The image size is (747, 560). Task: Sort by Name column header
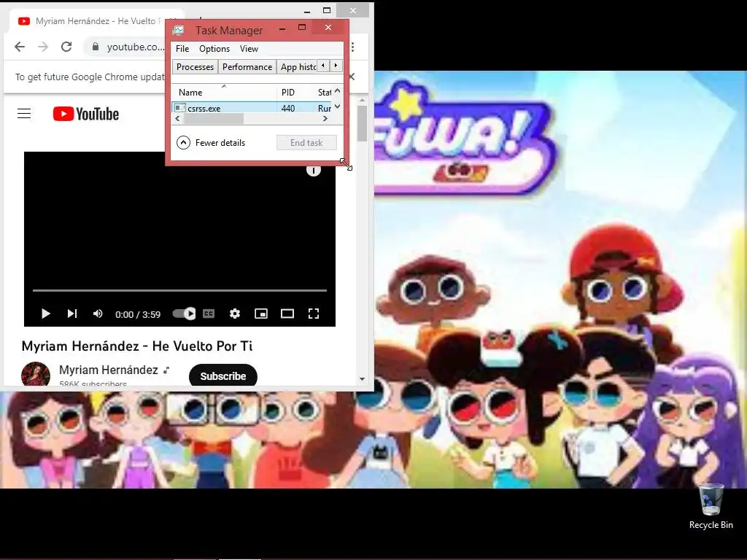point(224,92)
